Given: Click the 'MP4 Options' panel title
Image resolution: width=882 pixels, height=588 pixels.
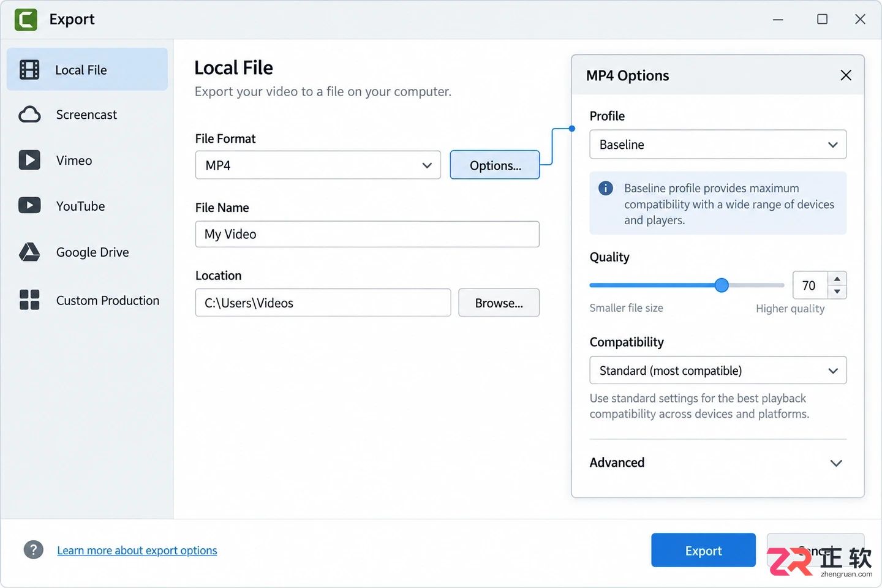Looking at the screenshot, I should coord(627,75).
